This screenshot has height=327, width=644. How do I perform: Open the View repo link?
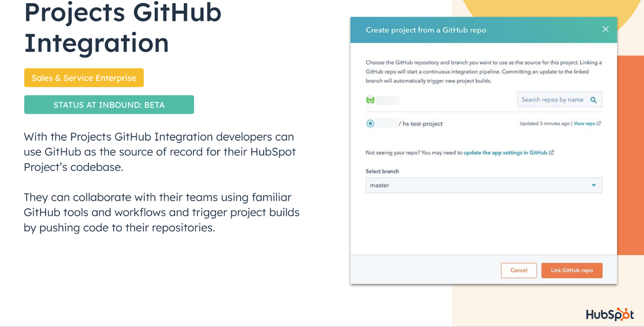pos(584,124)
